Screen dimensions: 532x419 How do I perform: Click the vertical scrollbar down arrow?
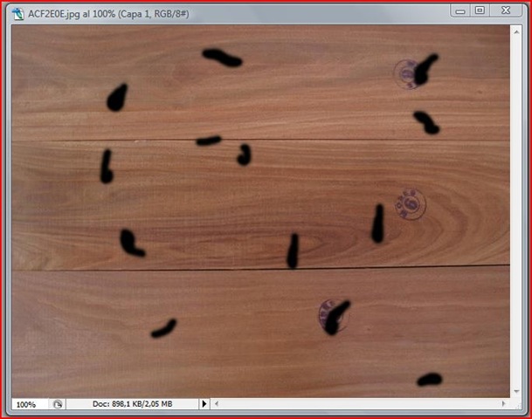516,392
